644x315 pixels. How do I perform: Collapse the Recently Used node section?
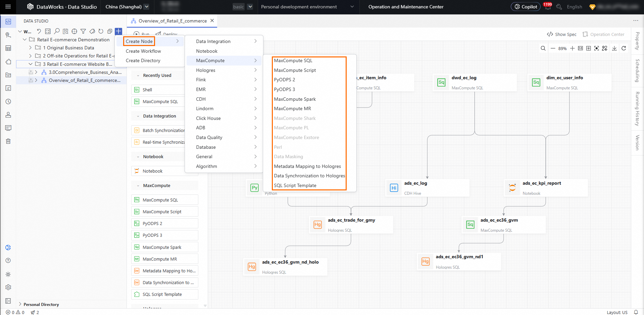tap(138, 76)
